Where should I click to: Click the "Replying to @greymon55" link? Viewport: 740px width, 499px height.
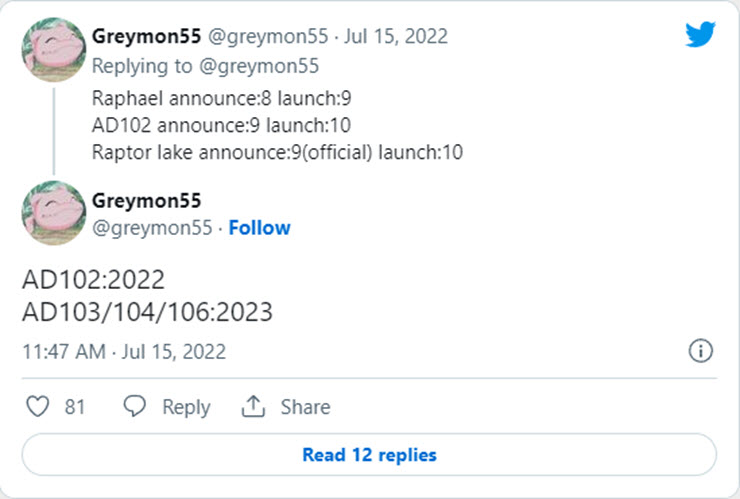(205, 67)
